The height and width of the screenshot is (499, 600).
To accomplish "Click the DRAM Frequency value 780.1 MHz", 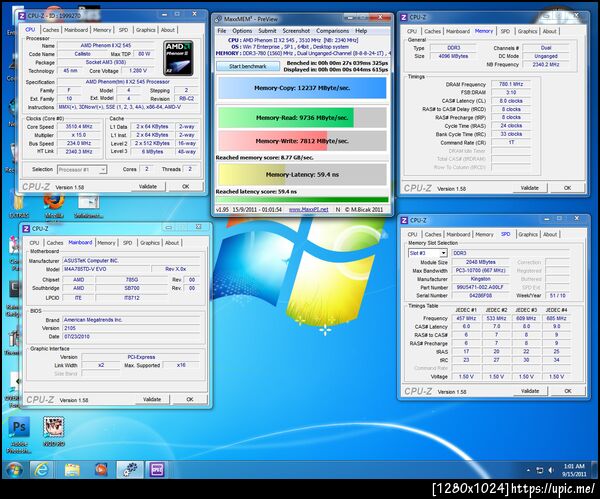I will pos(511,84).
